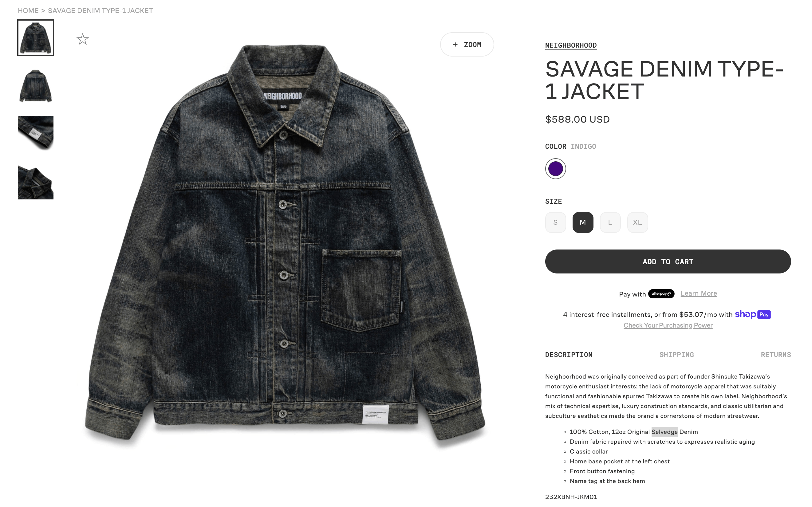Choose size L
The width and height of the screenshot is (812, 507).
pos(610,222)
